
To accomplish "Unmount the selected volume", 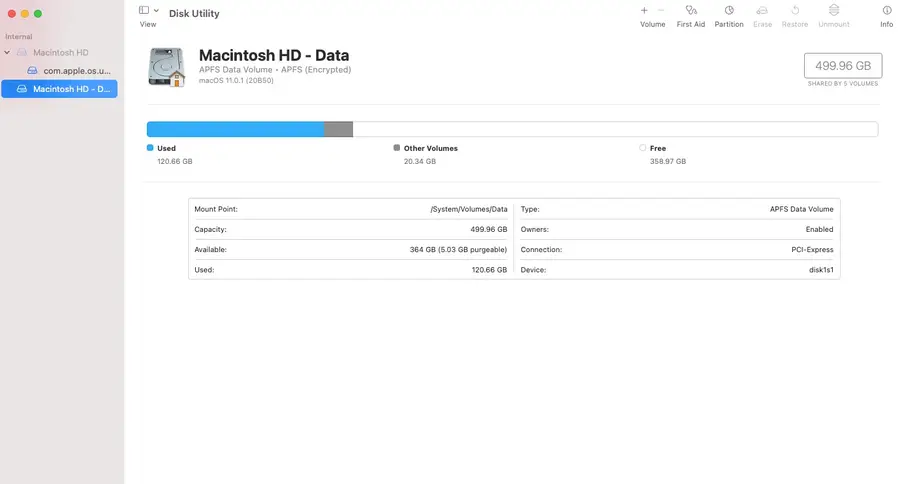I will 833,10.
